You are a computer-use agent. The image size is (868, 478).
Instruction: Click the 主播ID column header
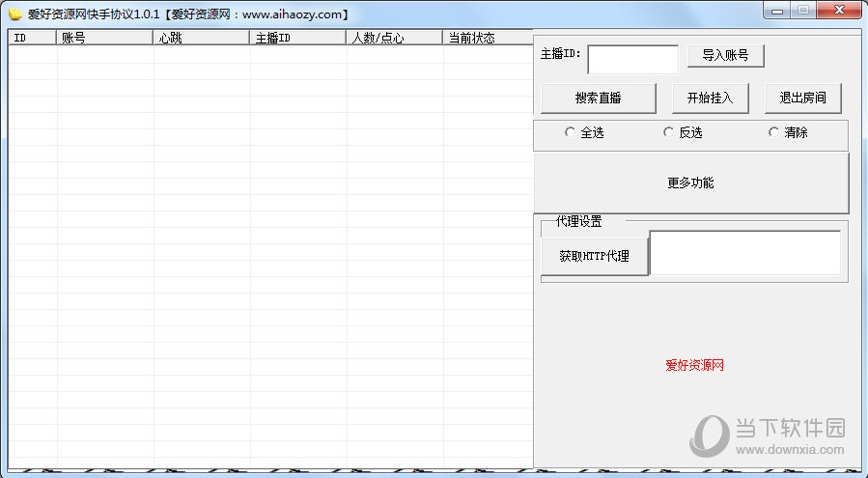297,38
